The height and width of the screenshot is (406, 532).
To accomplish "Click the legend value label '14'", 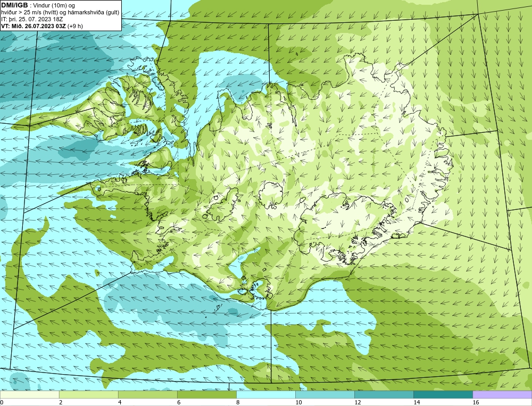I will pyautogui.click(x=417, y=402).
